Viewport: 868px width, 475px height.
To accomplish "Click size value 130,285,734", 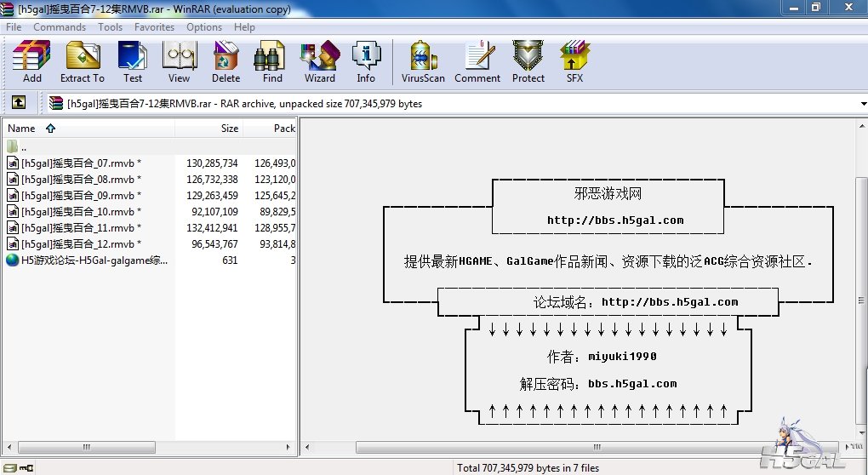I will pos(212,163).
